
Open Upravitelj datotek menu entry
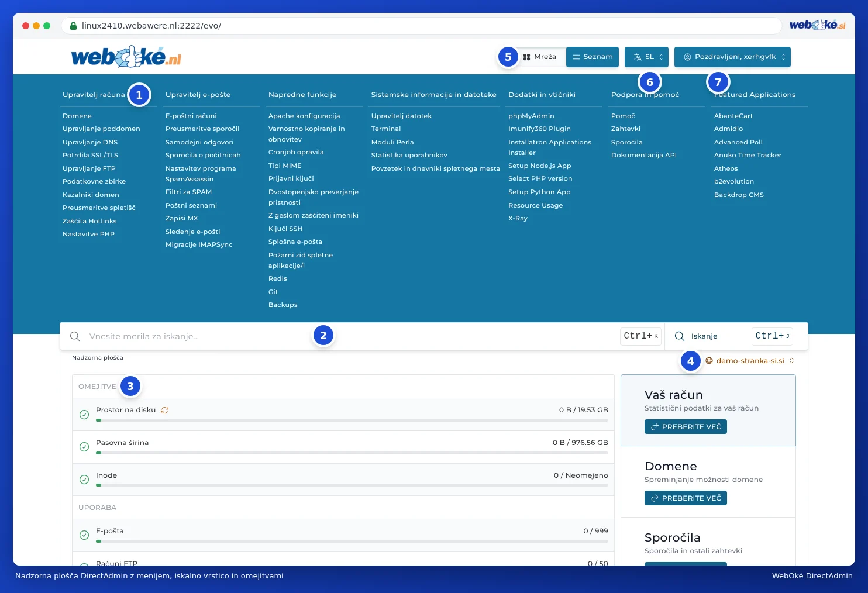pos(402,116)
